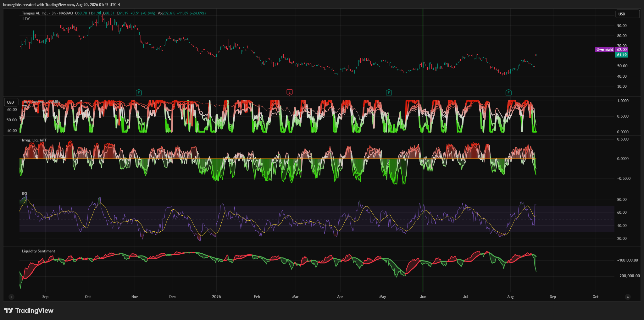
Task: Click the 62.00 overnight price tag
Action: point(622,49)
